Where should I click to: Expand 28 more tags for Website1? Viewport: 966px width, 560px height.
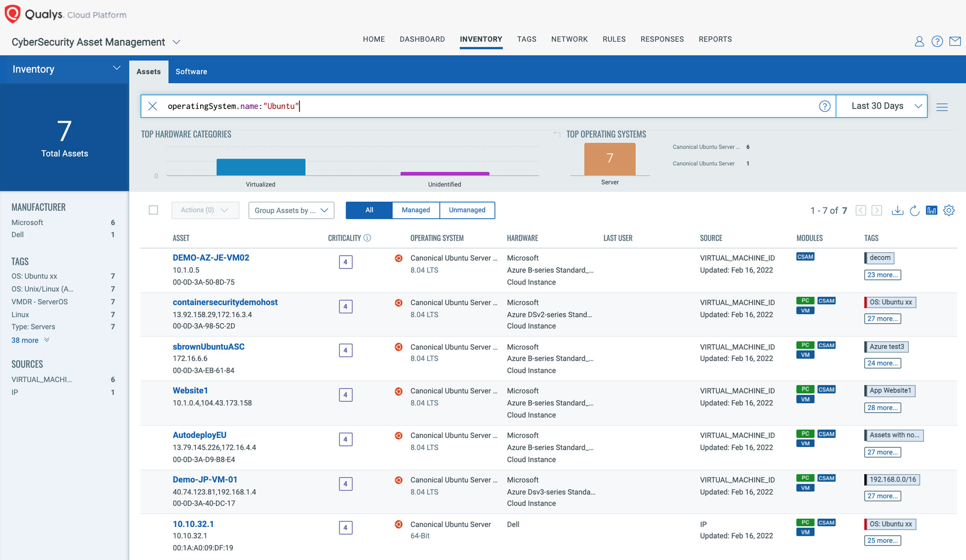882,408
